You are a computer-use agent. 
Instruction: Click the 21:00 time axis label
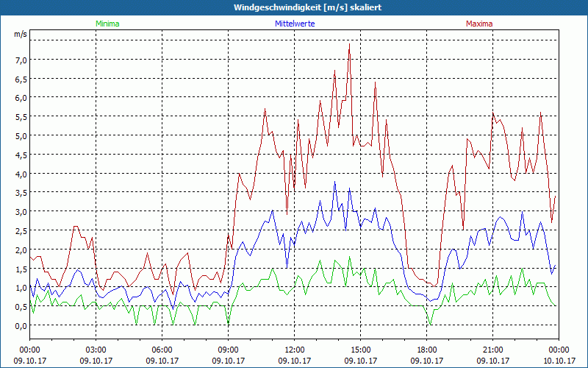coord(492,350)
